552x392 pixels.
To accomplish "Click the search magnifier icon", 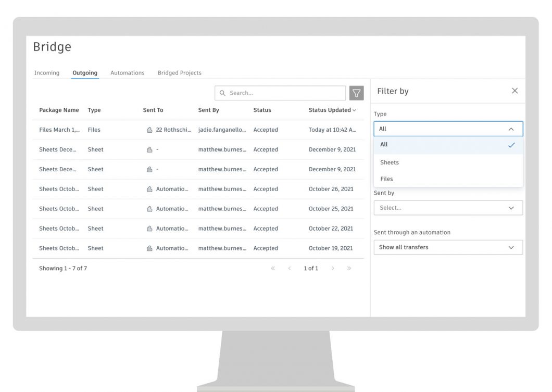I will pos(222,93).
